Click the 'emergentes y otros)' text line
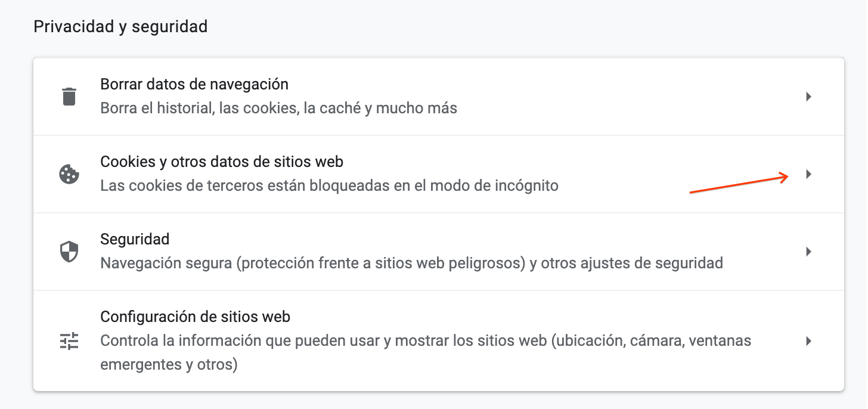This screenshot has width=868, height=409. 169,364
